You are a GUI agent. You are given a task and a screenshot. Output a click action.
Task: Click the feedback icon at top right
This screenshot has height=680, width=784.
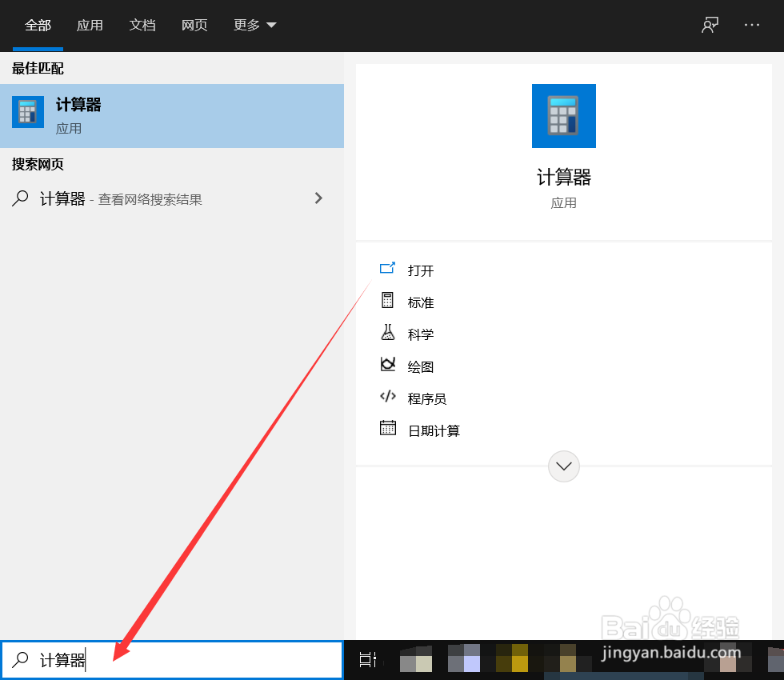pyautogui.click(x=710, y=25)
